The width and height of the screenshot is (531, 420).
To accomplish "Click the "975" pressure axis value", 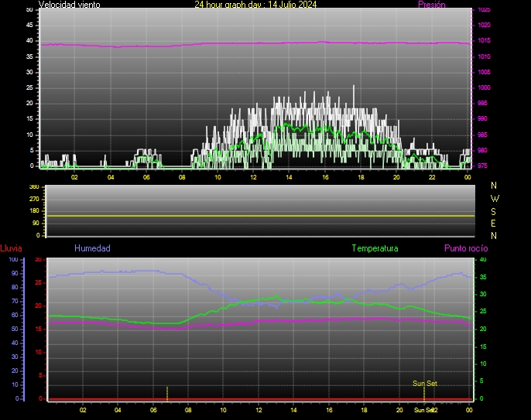I will (482, 166).
